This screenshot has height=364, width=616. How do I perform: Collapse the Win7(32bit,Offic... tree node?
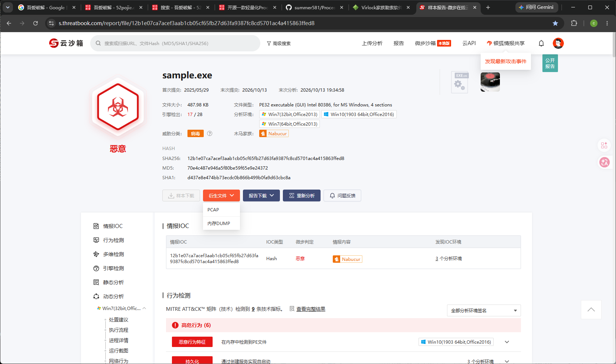tap(144, 308)
